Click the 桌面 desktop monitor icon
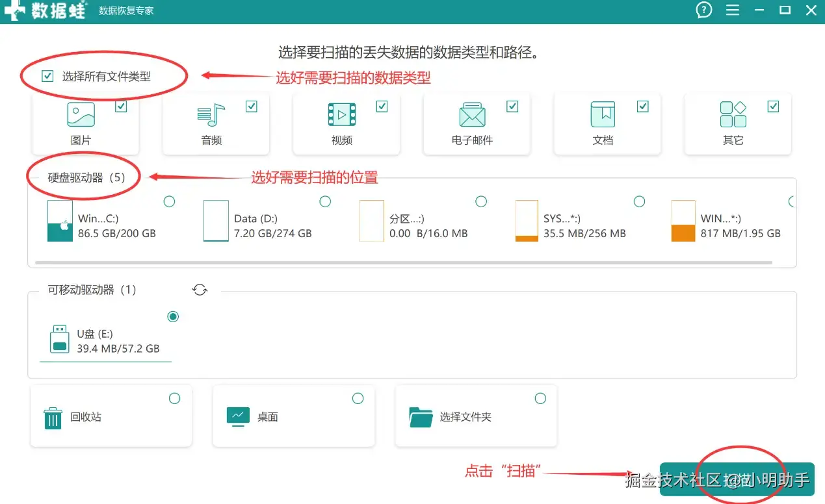 tap(238, 416)
